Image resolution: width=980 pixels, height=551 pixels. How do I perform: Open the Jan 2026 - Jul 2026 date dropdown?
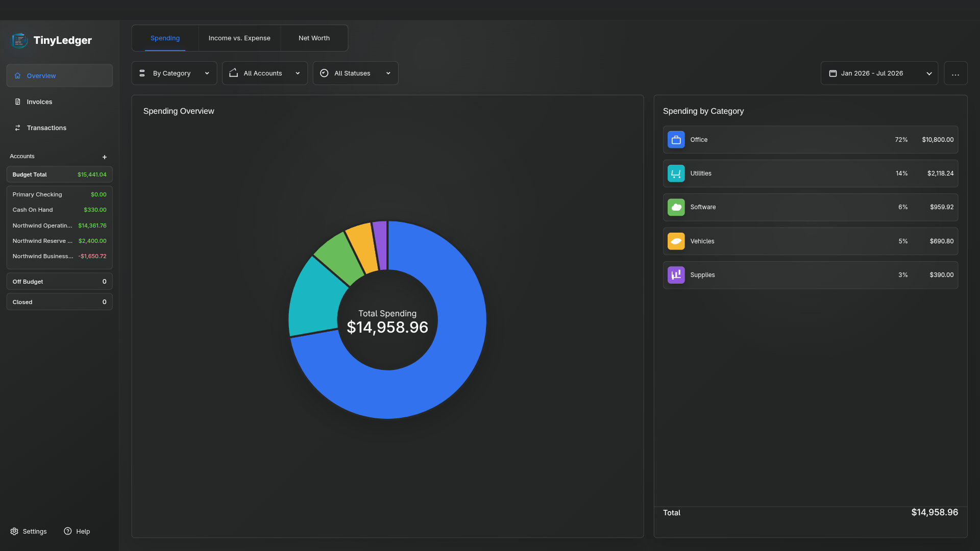pyautogui.click(x=879, y=73)
